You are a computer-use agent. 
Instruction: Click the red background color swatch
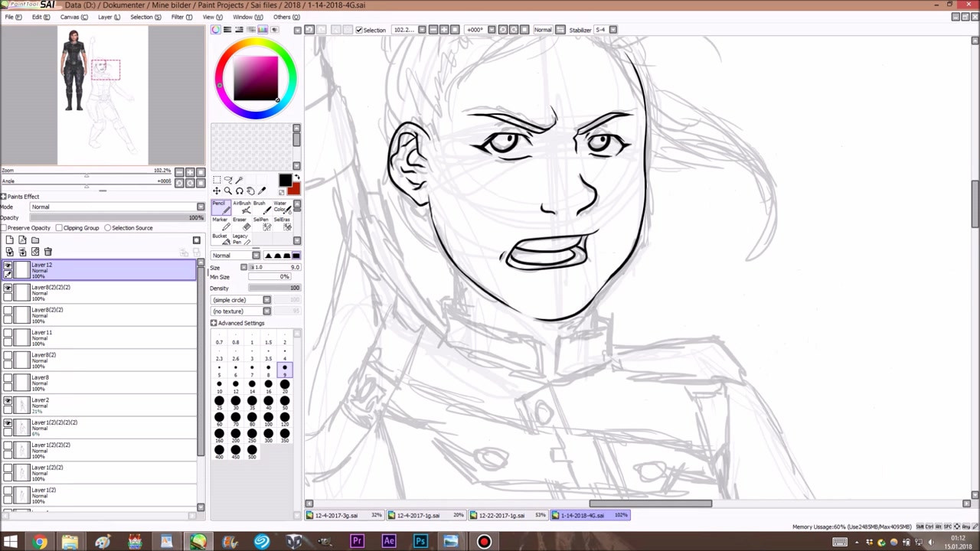tap(294, 189)
